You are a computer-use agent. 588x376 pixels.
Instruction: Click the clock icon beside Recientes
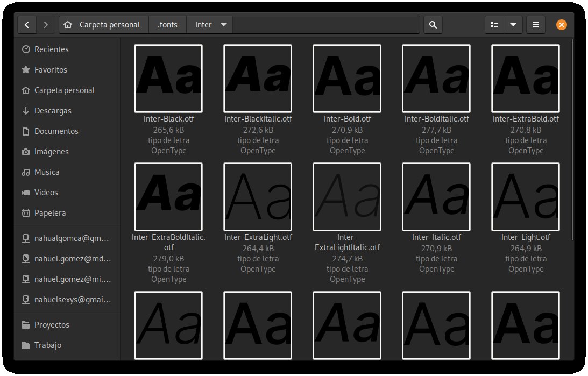coord(26,49)
